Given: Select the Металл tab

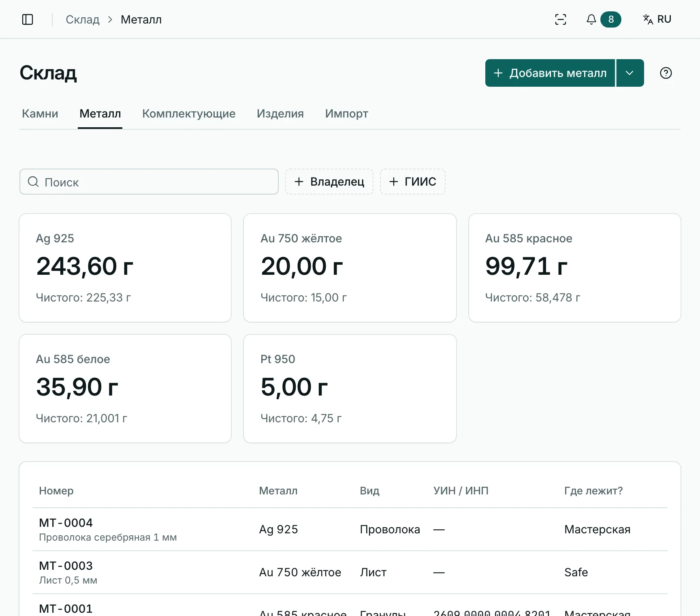Looking at the screenshot, I should [x=100, y=113].
